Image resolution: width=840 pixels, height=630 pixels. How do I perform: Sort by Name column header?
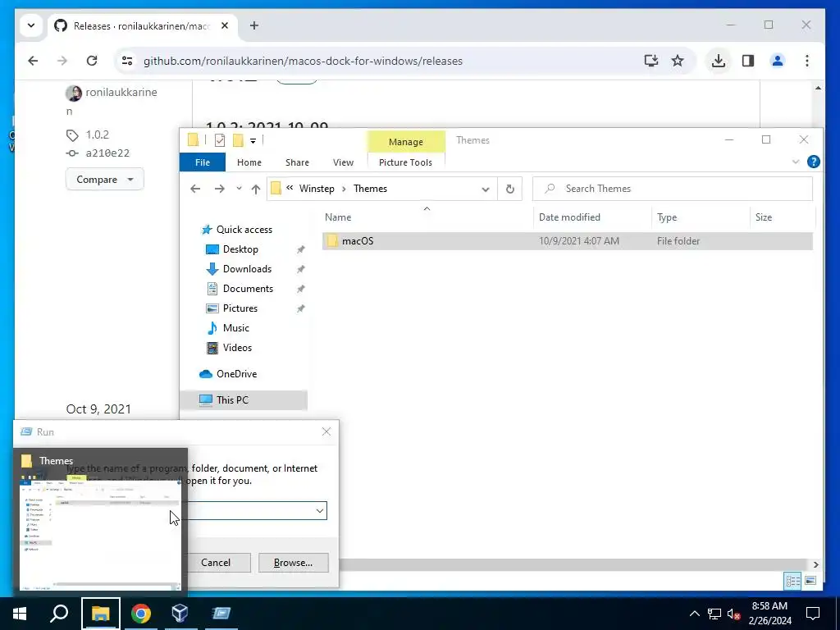[427, 217]
